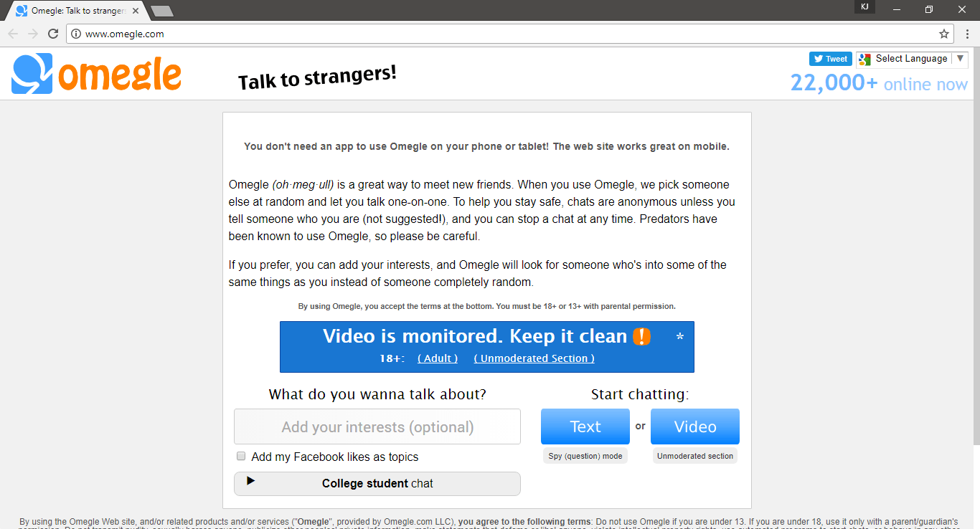The image size is (980, 529).
Task: Click the Select Language dropdown arrow
Action: [961, 59]
